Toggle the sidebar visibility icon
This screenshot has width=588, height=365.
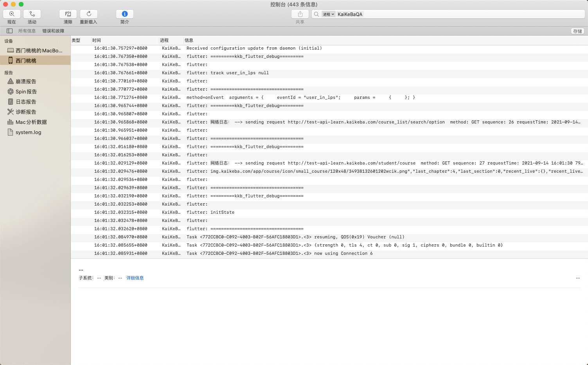[9, 31]
